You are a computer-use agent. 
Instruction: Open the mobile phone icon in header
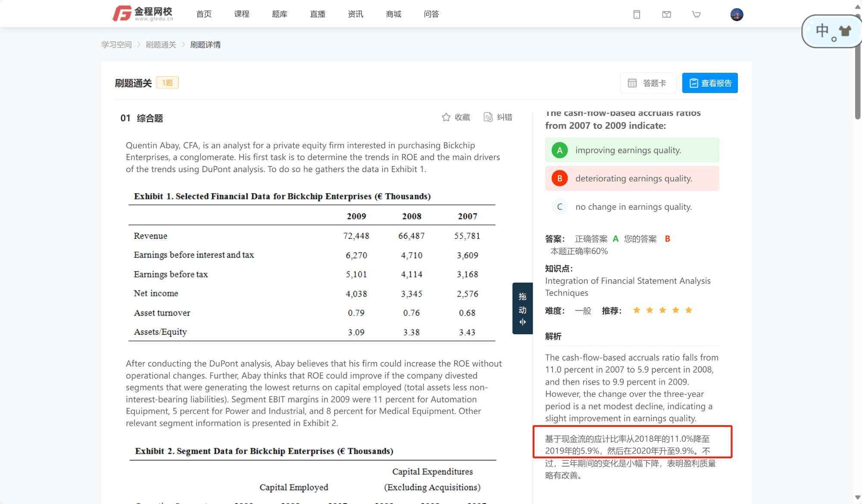click(x=637, y=15)
